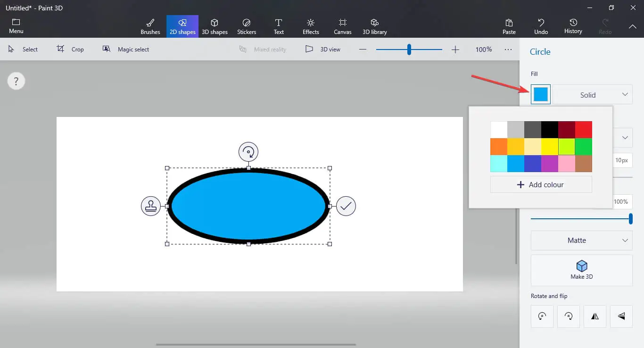
Task: Open the 3D library
Action: (374, 26)
